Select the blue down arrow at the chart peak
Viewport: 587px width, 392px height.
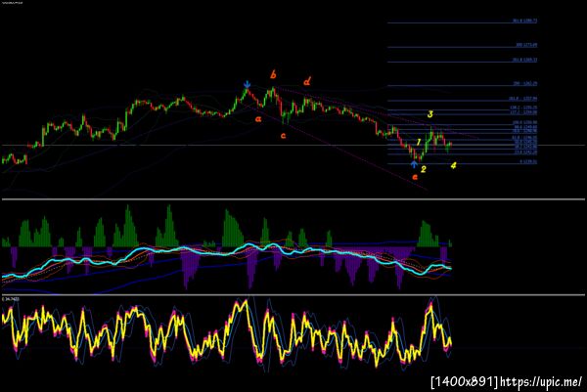pos(247,84)
